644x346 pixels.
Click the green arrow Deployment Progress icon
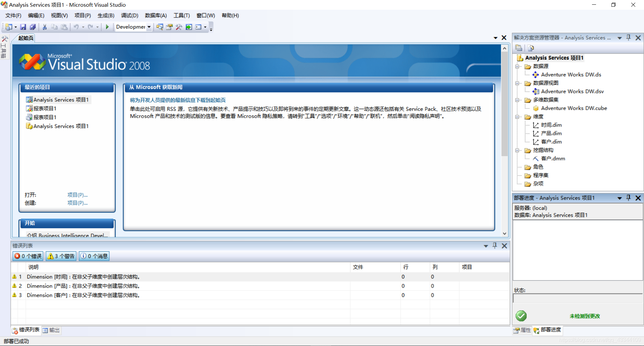(189, 27)
